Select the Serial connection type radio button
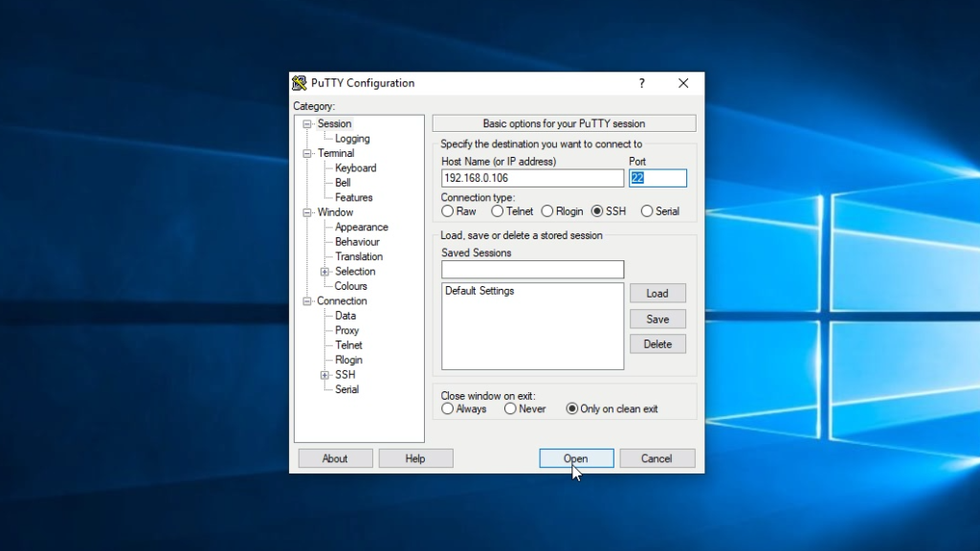 click(x=647, y=211)
